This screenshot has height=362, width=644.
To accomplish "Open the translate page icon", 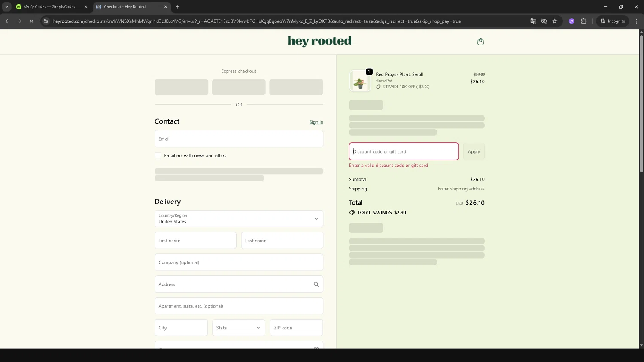I will 533,21.
